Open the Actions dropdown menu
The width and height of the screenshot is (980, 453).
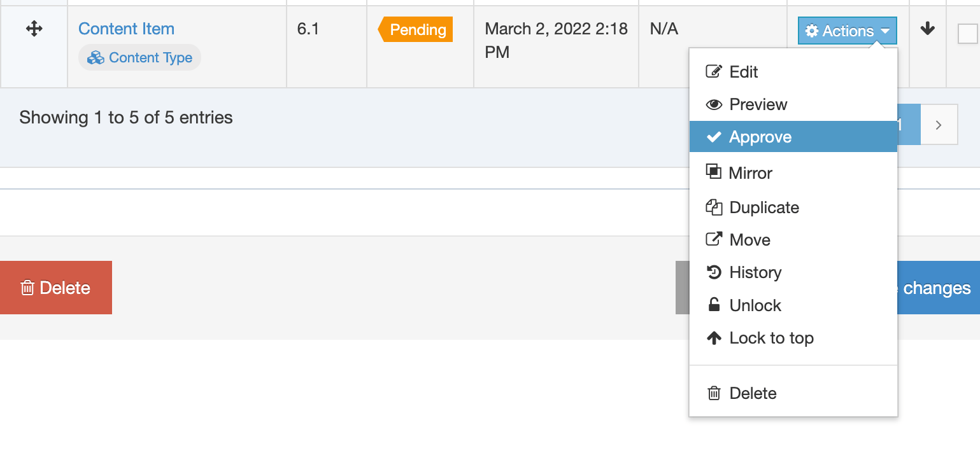(847, 30)
